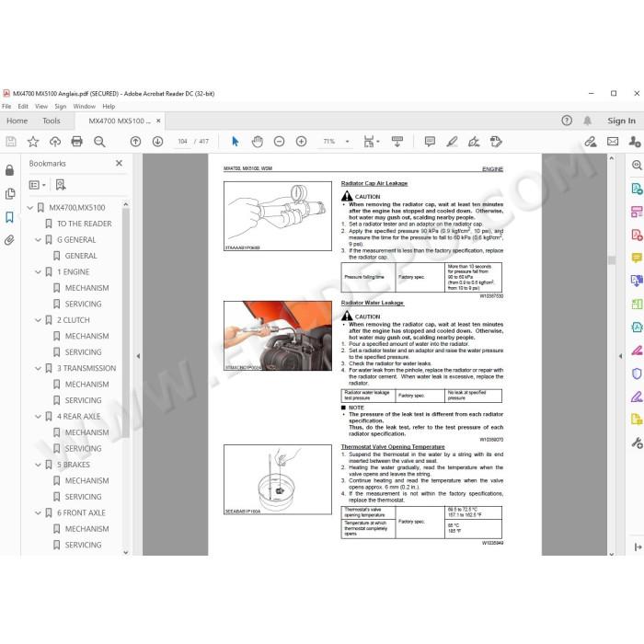
Task: Toggle the scrolling mode icon
Action: (x=397, y=142)
